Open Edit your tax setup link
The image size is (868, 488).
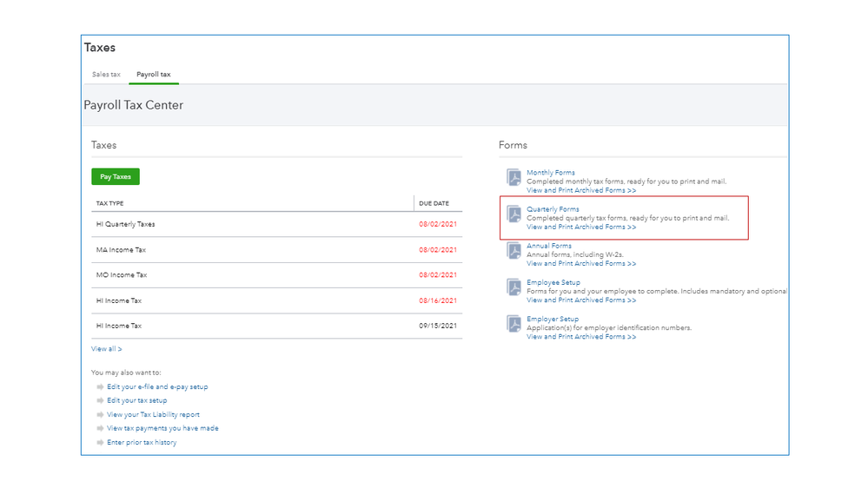coord(136,401)
